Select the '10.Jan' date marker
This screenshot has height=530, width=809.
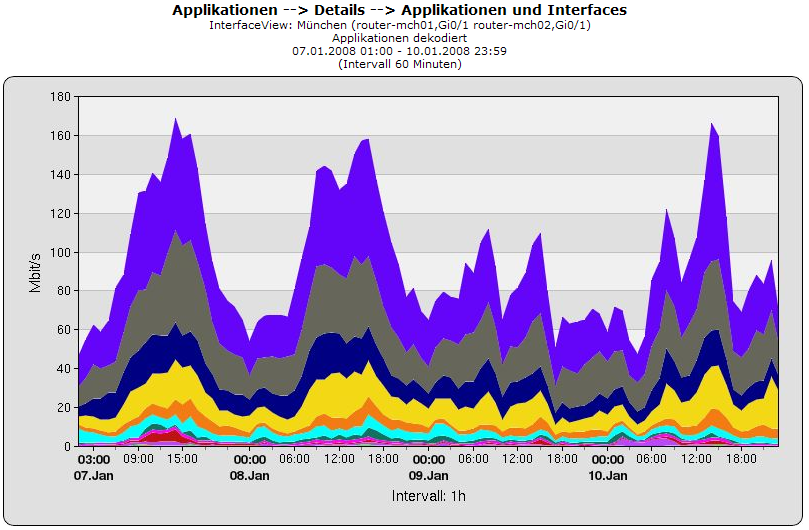[607, 475]
